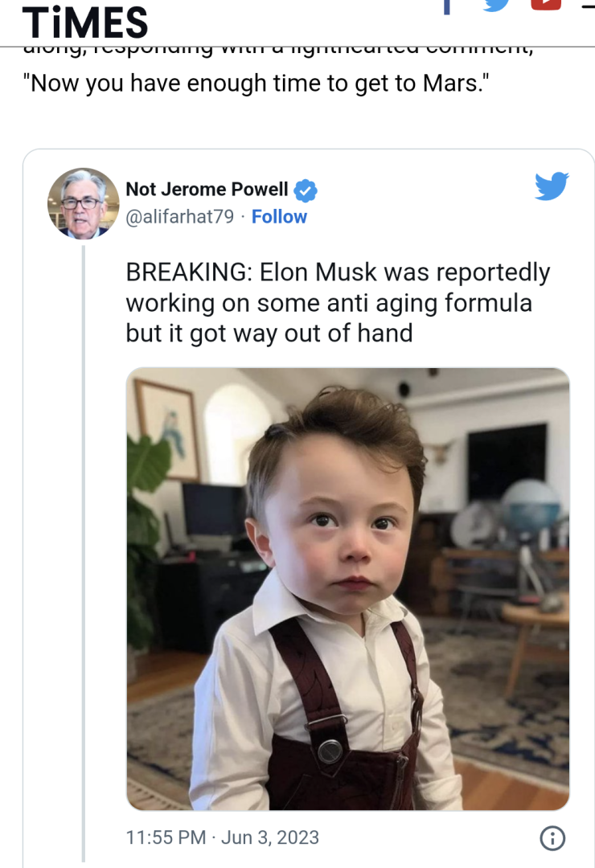Follow the Not Jerome Powell account
Screen dimensions: 595x868
pos(279,217)
